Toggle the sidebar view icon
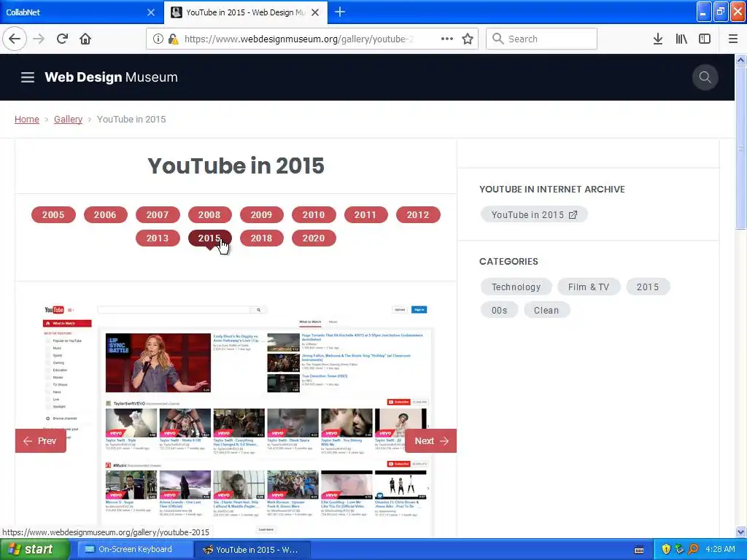747x560 pixels. [x=705, y=39]
